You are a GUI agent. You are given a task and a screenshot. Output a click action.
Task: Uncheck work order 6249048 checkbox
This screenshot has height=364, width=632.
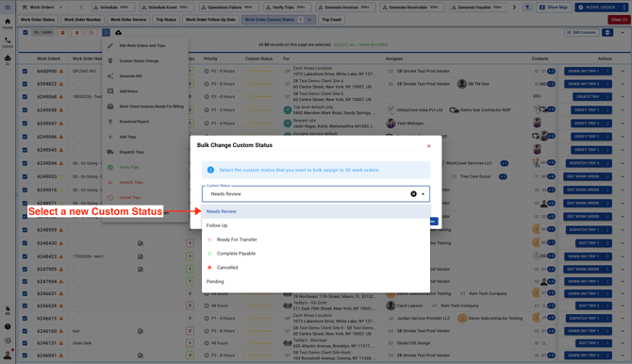(25, 110)
